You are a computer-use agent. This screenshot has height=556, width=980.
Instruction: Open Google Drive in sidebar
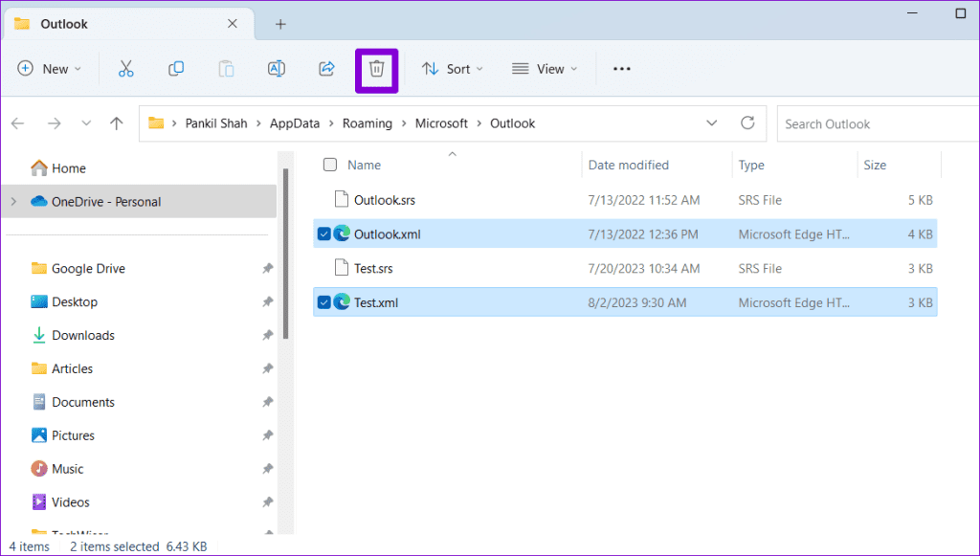[78, 268]
